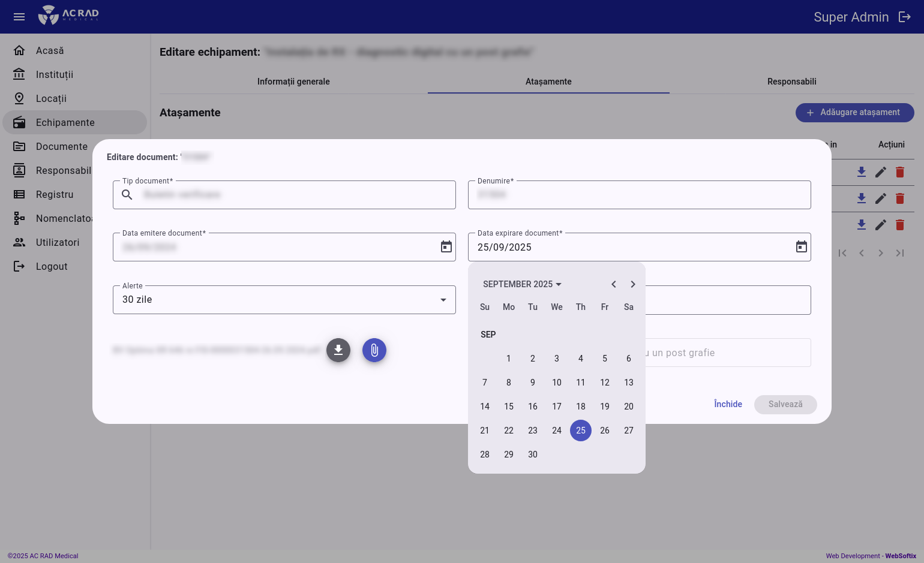Click Închide to close the dialog
The image size is (924, 563).
(x=728, y=404)
